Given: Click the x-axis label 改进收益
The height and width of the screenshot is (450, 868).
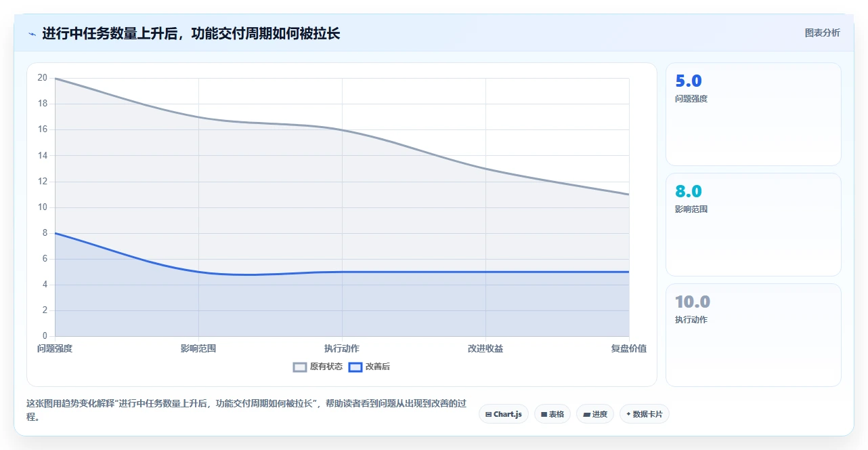Looking at the screenshot, I should pyautogui.click(x=485, y=348).
